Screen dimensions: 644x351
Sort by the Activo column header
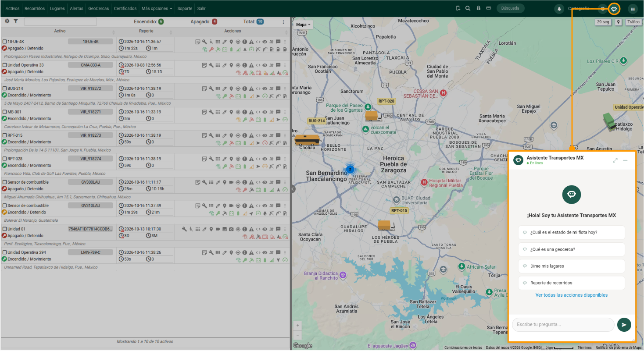(x=60, y=31)
